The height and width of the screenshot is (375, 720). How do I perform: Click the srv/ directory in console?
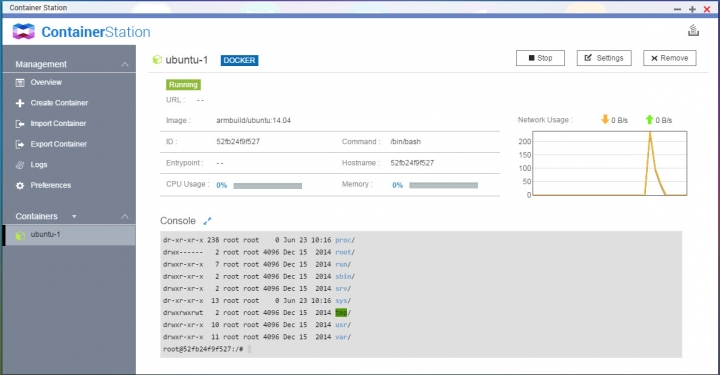tap(343, 288)
